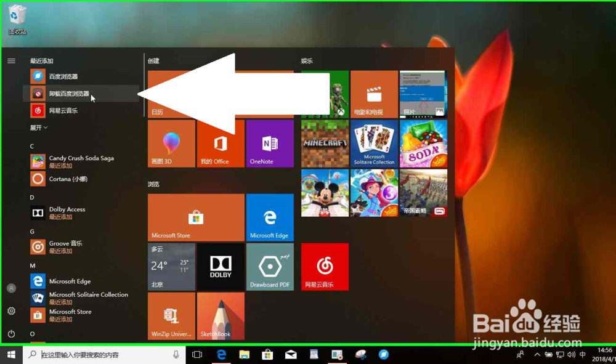
Task: Focus the taskbar search box
Action: tap(104, 355)
